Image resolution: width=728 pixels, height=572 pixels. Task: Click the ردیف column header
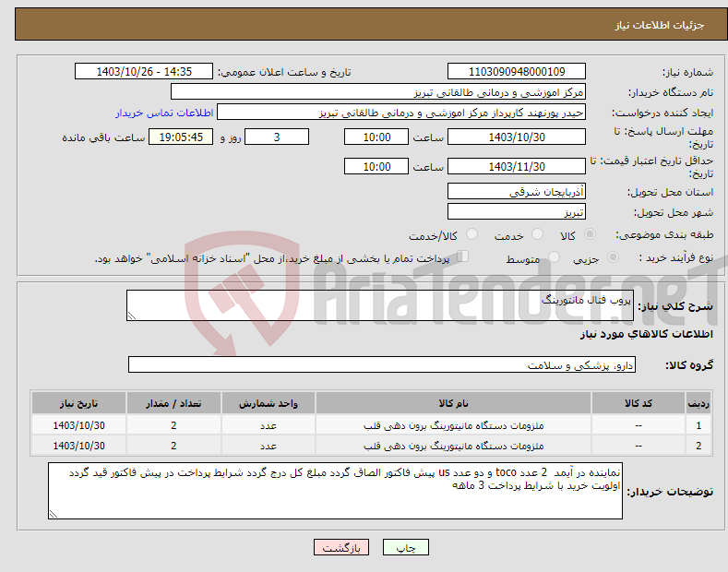click(x=698, y=403)
